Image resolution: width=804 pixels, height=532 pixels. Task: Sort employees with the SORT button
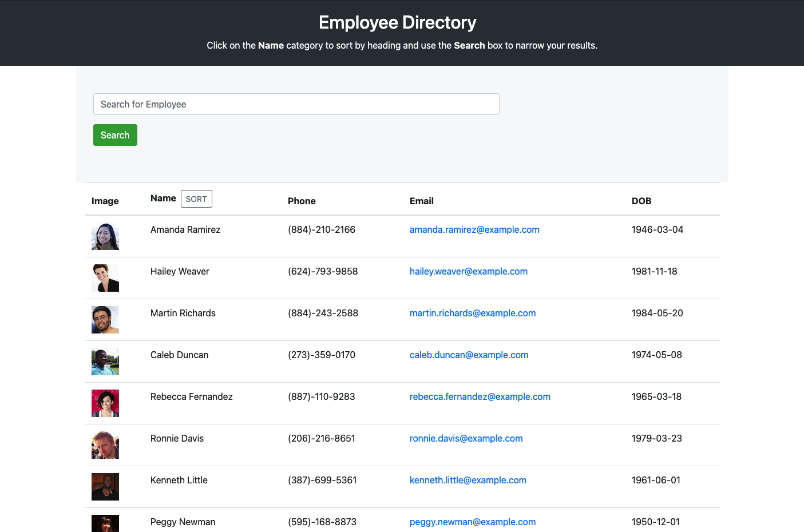tap(196, 199)
